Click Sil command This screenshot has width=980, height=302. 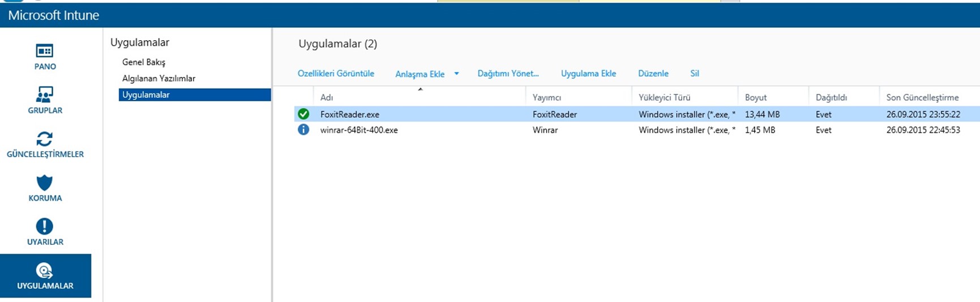pyautogui.click(x=695, y=74)
